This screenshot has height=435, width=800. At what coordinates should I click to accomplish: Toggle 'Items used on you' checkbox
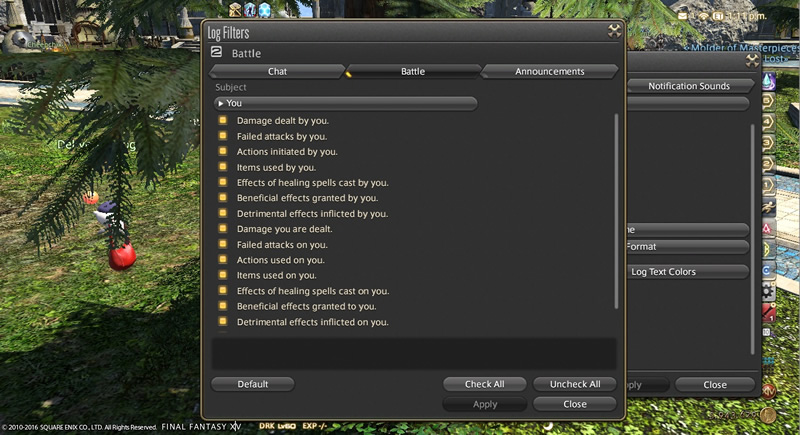click(x=223, y=275)
